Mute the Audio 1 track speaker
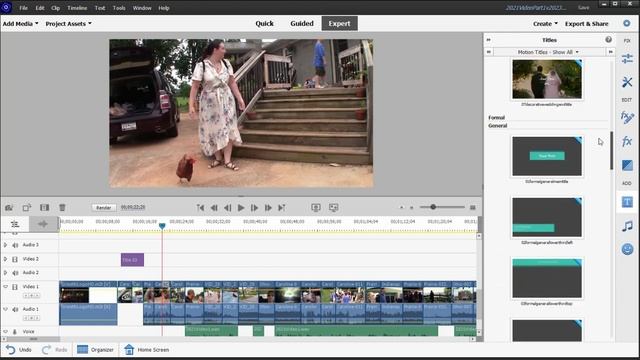The image size is (640, 360). (x=15, y=309)
